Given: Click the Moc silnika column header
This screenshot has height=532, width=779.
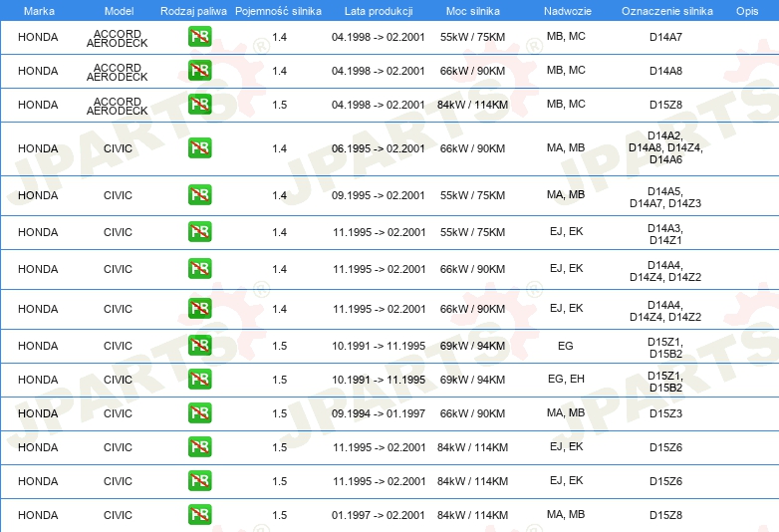Looking at the screenshot, I should tap(473, 11).
